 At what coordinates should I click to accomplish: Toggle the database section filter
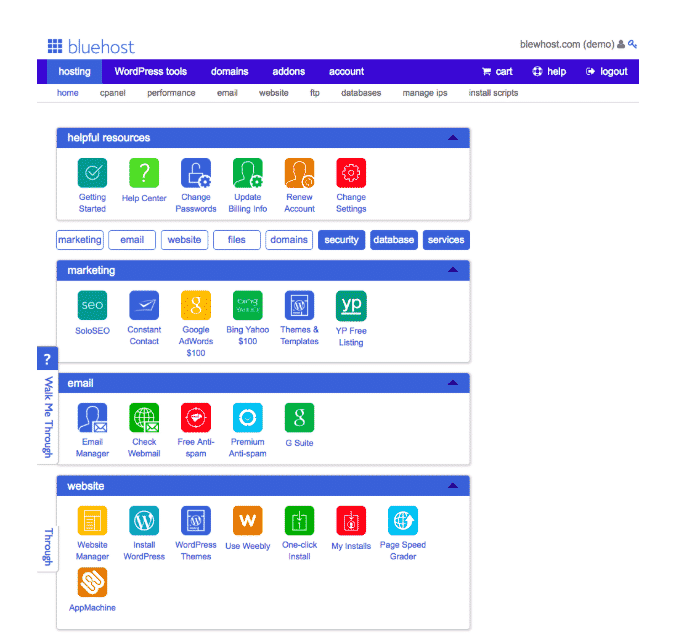click(x=394, y=240)
